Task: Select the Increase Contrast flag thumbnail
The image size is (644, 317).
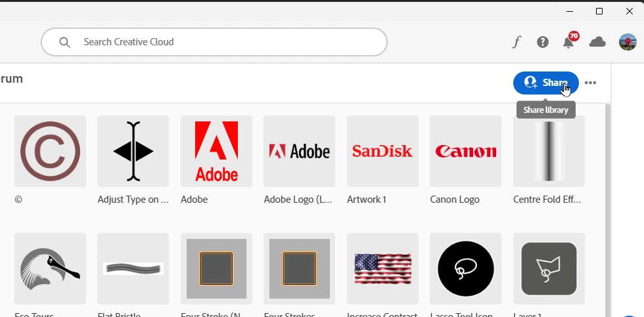Action: click(382, 268)
